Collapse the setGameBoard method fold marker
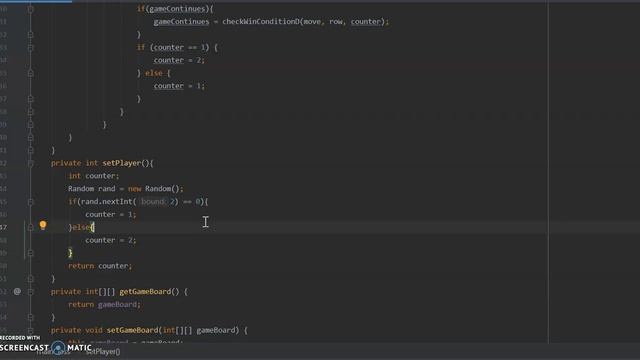Screen dimensions: 640x360 pos(31,330)
